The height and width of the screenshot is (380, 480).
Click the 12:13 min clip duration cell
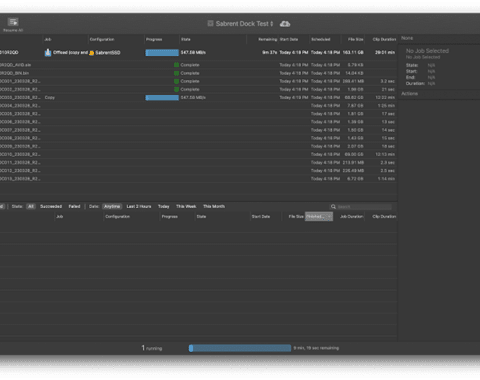(385, 154)
